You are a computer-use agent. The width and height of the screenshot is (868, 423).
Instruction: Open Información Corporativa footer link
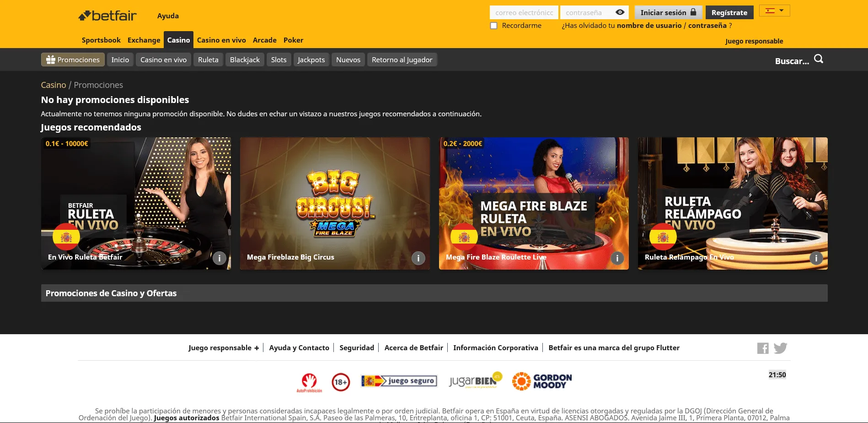tap(496, 348)
